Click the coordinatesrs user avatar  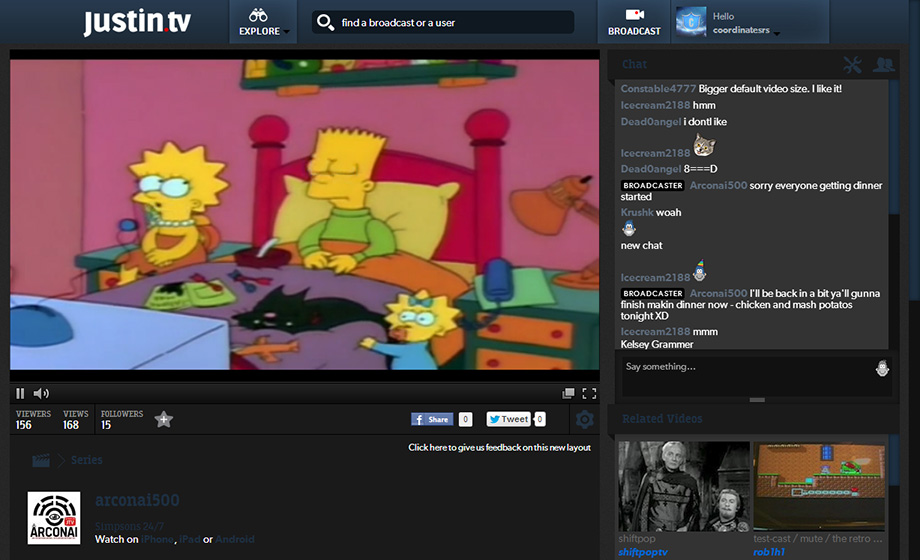691,22
